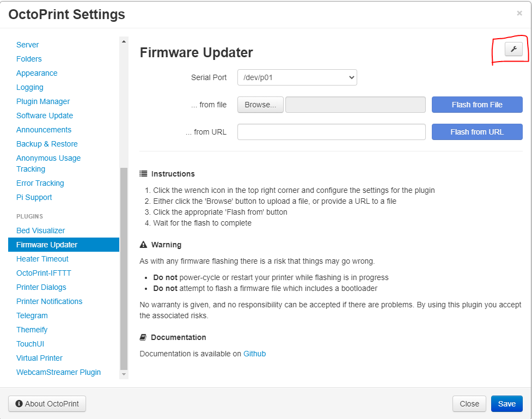Click the info icon on About OctoPrint
The height and width of the screenshot is (419, 532).
(x=19, y=404)
